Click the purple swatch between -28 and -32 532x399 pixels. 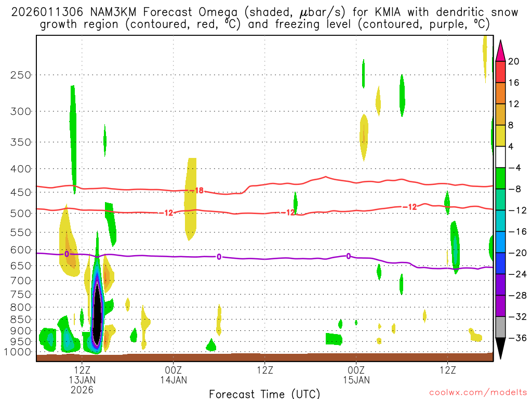[x=500, y=306]
